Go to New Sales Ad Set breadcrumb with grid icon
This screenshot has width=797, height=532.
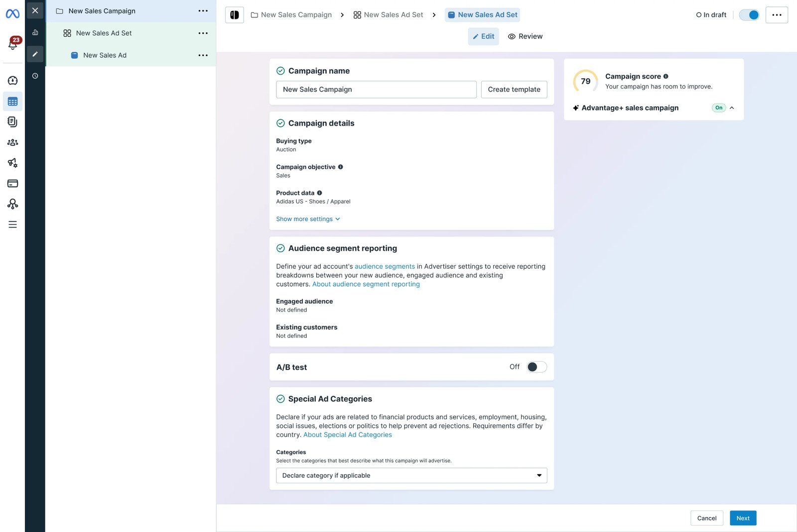pyautogui.click(x=388, y=15)
